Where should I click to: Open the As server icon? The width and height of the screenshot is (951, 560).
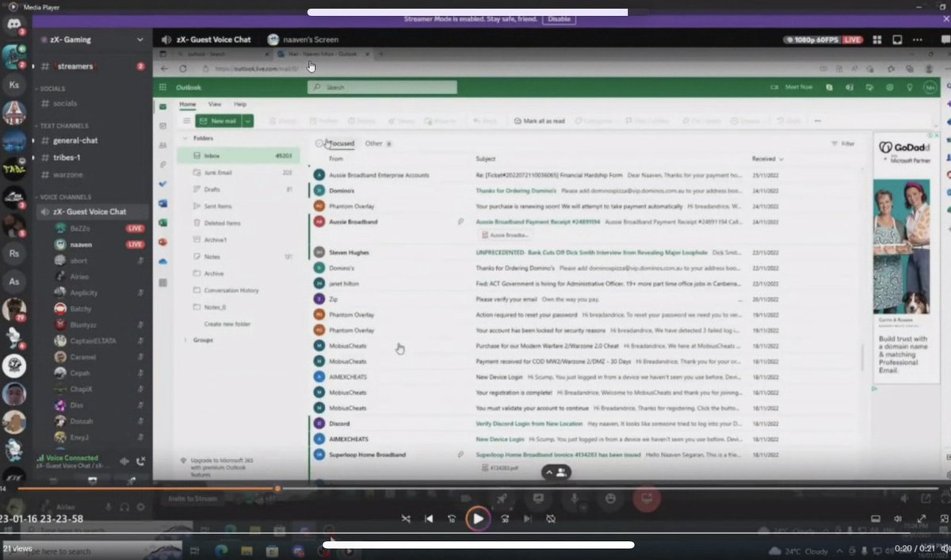[x=13, y=281]
